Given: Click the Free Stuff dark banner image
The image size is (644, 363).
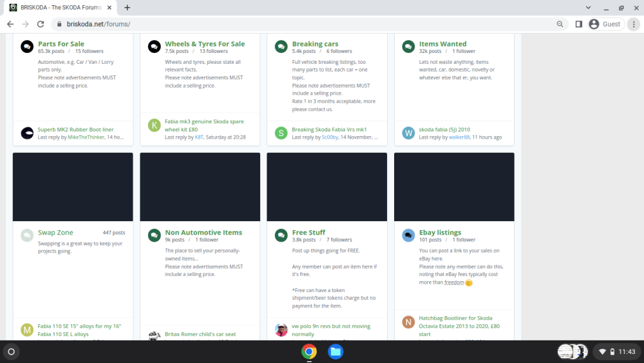Looking at the screenshot, I should click(x=327, y=187).
